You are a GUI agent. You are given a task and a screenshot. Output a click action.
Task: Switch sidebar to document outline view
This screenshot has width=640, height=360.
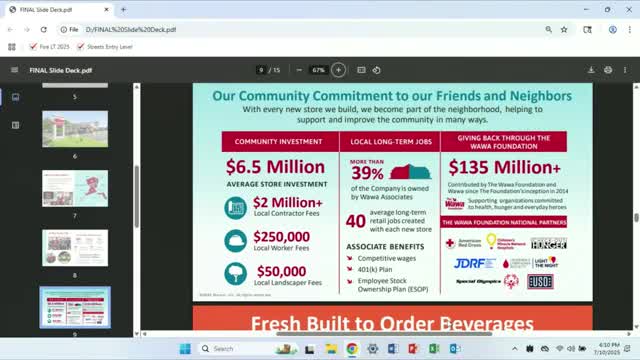pyautogui.click(x=16, y=125)
